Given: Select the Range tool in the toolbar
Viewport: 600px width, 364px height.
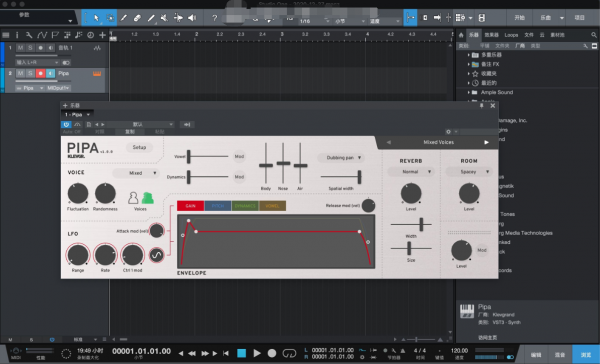Looking at the screenshot, I should click(x=110, y=18).
